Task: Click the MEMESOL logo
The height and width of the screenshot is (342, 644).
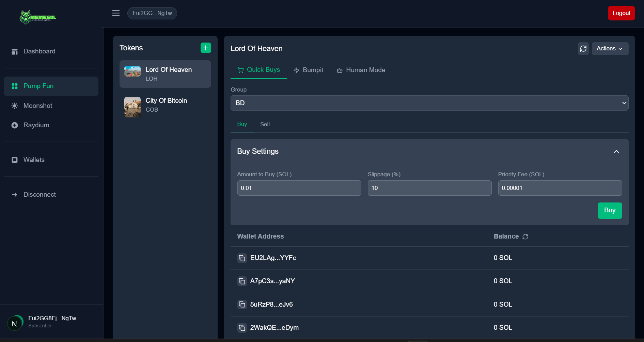Action: pos(37,17)
